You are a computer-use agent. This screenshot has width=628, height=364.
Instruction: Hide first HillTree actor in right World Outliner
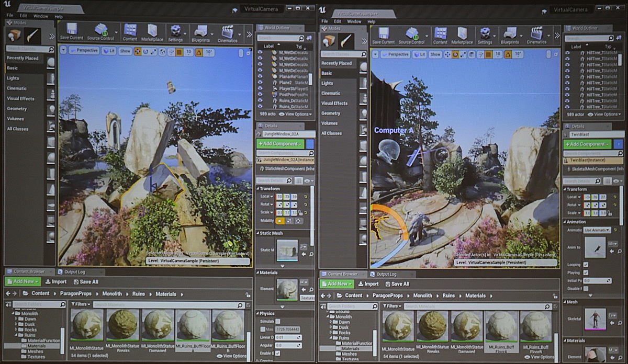(568, 53)
